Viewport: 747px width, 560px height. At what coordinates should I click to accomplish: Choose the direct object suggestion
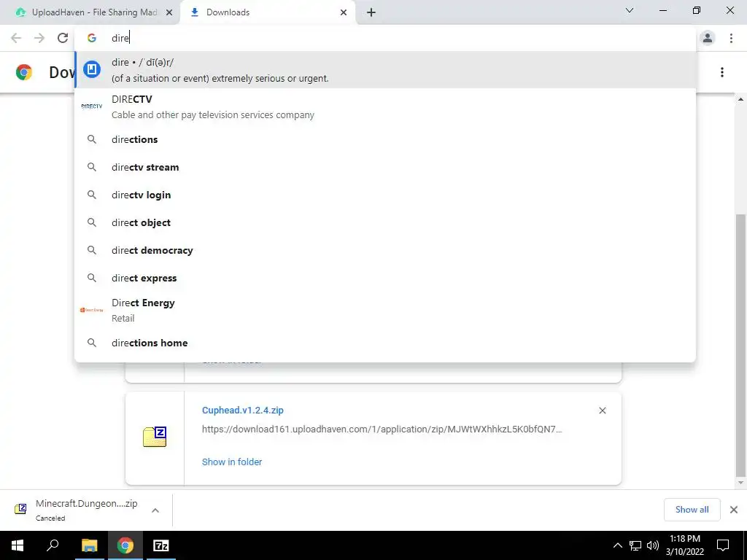click(x=385, y=222)
